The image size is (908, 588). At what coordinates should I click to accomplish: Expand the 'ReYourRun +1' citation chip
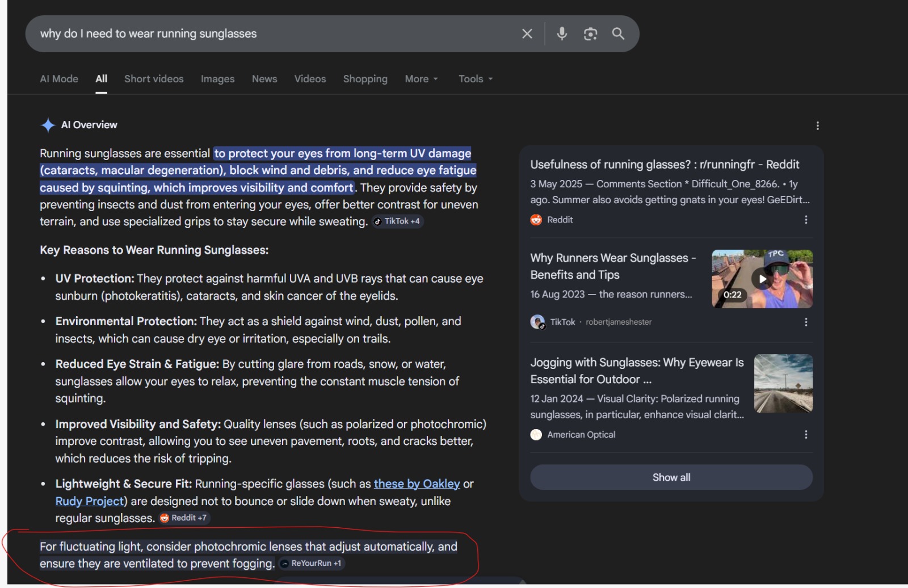(x=312, y=564)
